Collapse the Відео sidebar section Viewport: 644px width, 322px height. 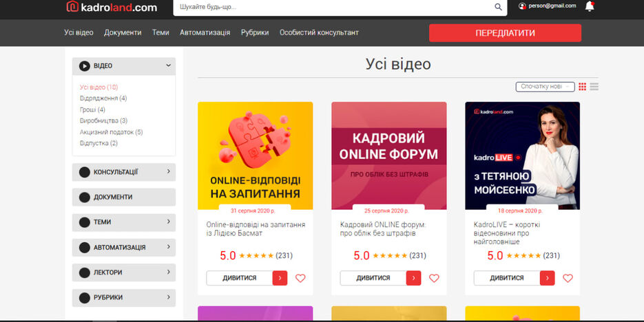[x=168, y=66]
